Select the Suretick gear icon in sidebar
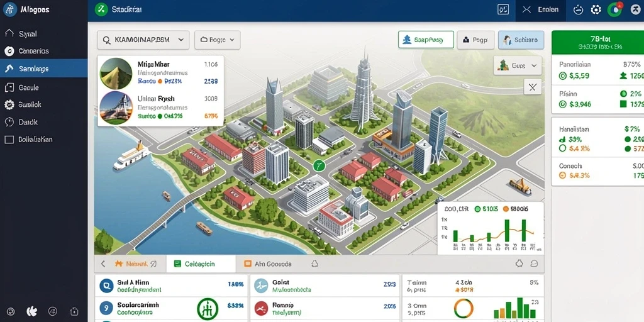The image size is (644, 322). [x=9, y=105]
